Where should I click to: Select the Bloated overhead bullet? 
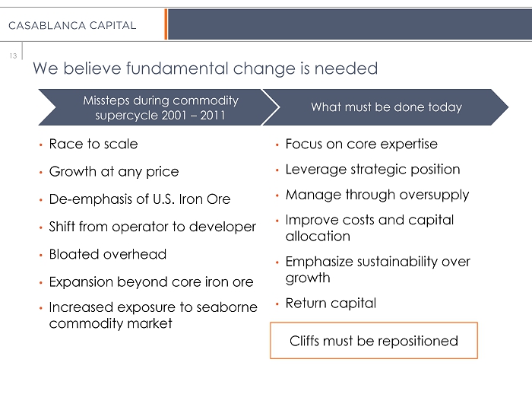pyautogui.click(x=107, y=254)
